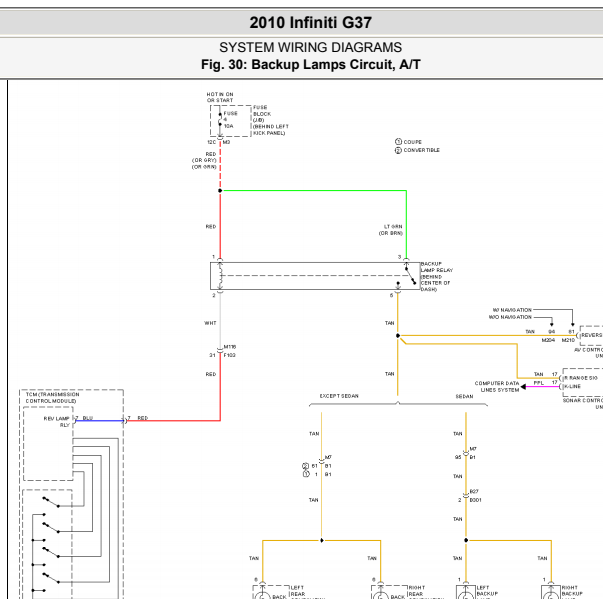Click the 'COMPUTER DATA LINES SYSTEM' reference
Image resolution: width=603 pixels, height=599 pixels.
coord(497,386)
